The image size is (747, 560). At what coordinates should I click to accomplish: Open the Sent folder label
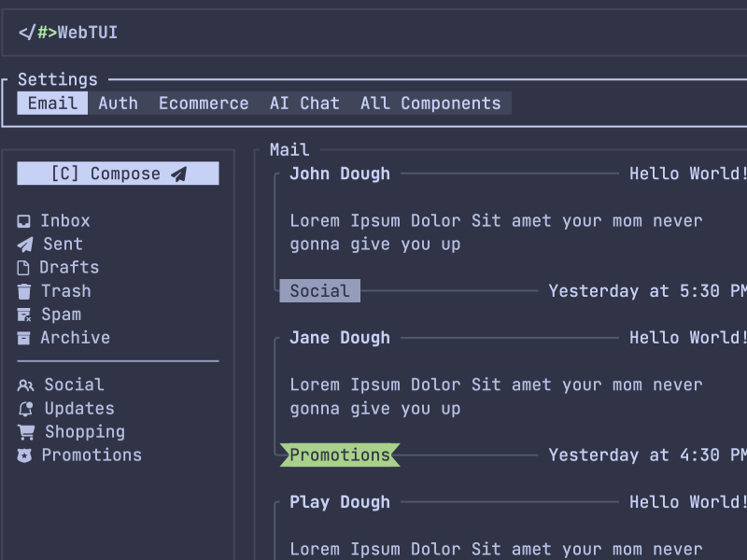point(63,245)
